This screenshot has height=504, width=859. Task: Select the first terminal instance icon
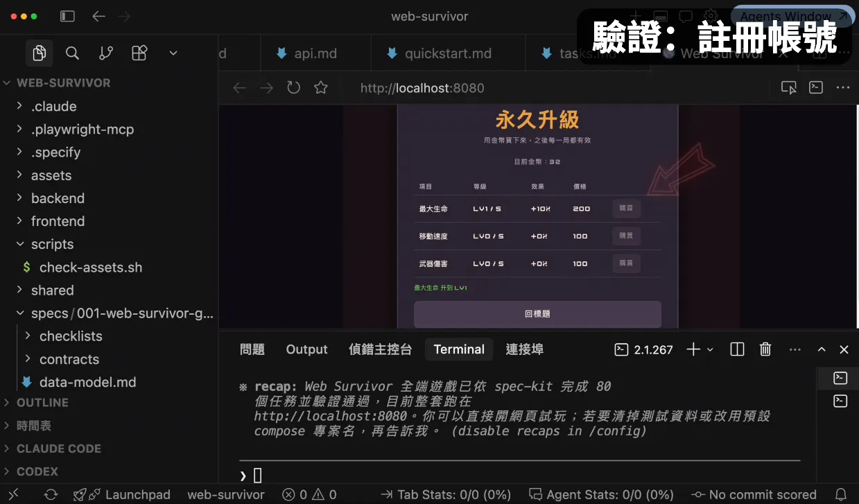[840, 379]
